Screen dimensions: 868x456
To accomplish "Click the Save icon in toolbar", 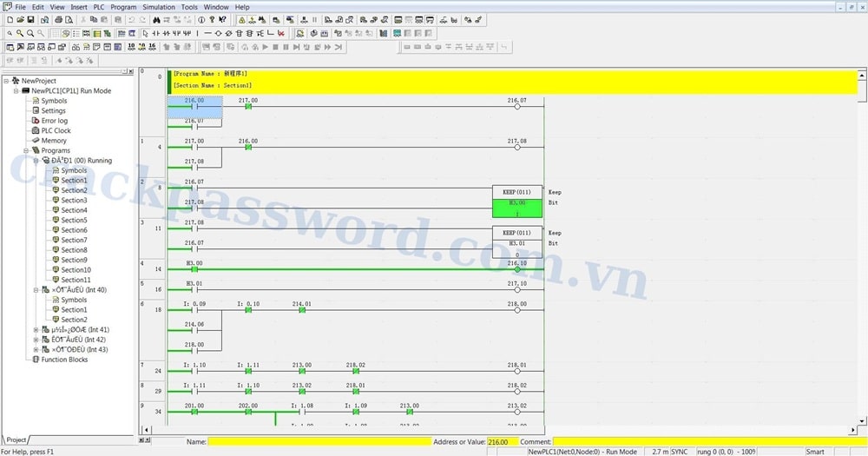I will (x=30, y=20).
